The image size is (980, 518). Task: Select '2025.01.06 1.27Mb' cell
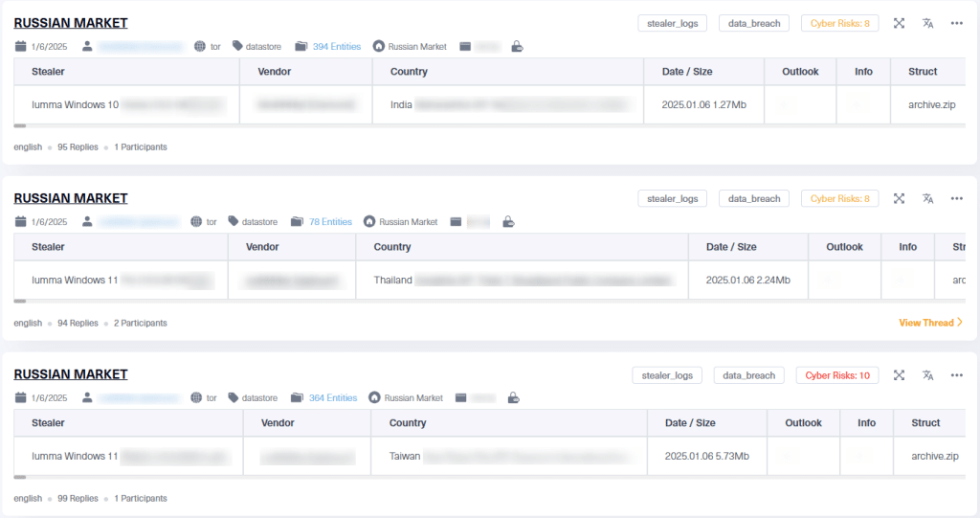[x=703, y=104]
